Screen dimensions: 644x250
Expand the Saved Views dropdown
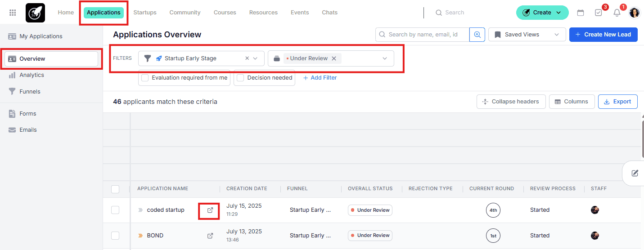pyautogui.click(x=527, y=35)
